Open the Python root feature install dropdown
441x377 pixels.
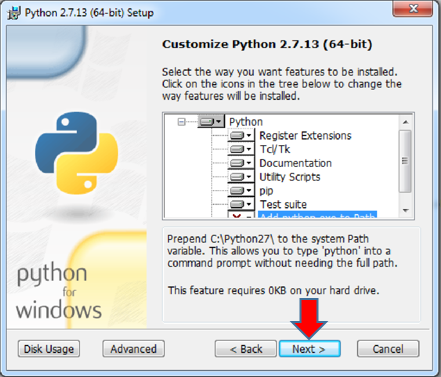211,122
